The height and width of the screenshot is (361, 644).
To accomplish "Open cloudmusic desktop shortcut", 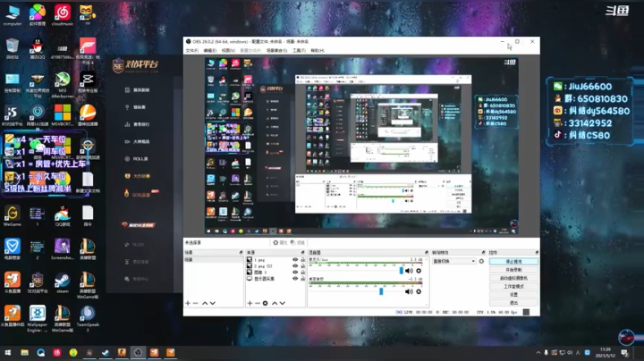I will click(63, 15).
